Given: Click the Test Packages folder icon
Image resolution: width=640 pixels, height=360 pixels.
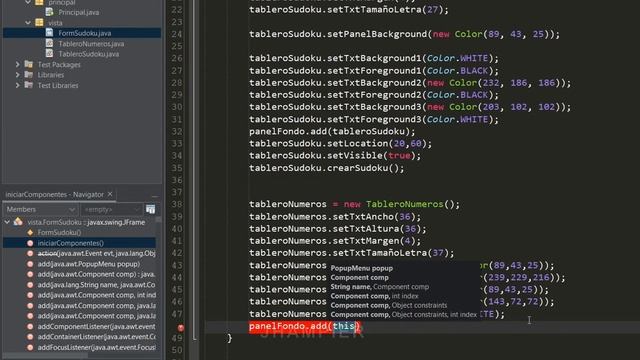Looking at the screenshot, I should point(29,64).
